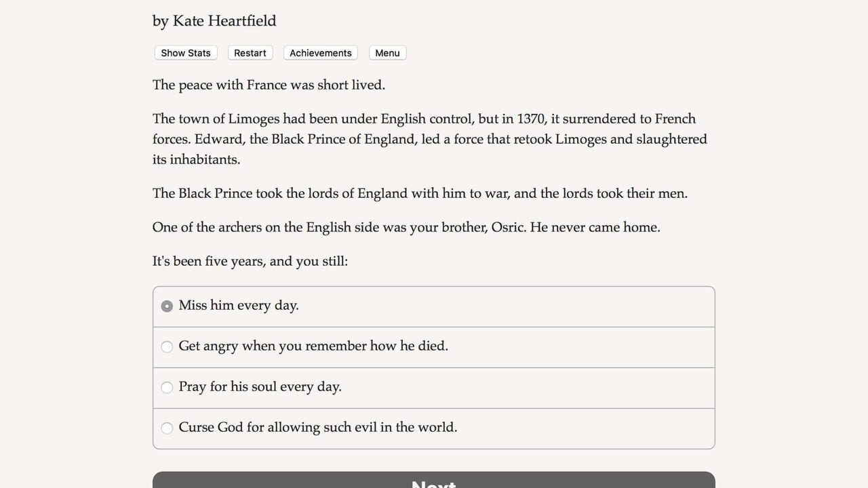868x488 pixels.
Task: Open the Show Stats button
Action: [x=186, y=53]
